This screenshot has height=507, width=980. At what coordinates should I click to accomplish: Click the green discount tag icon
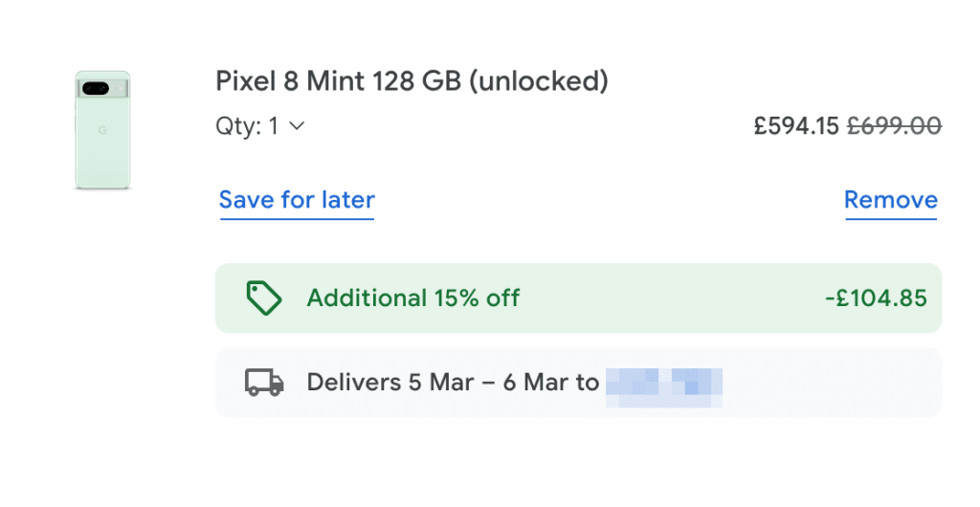263,298
